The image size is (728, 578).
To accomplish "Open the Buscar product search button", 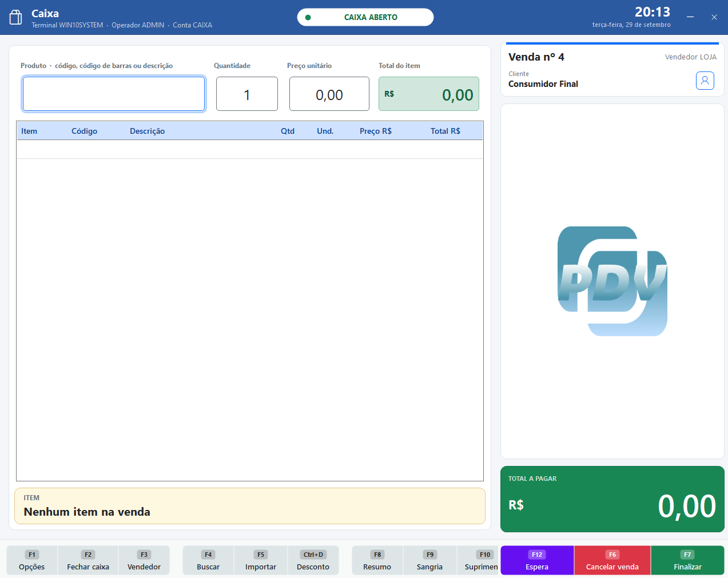I will pos(208,560).
